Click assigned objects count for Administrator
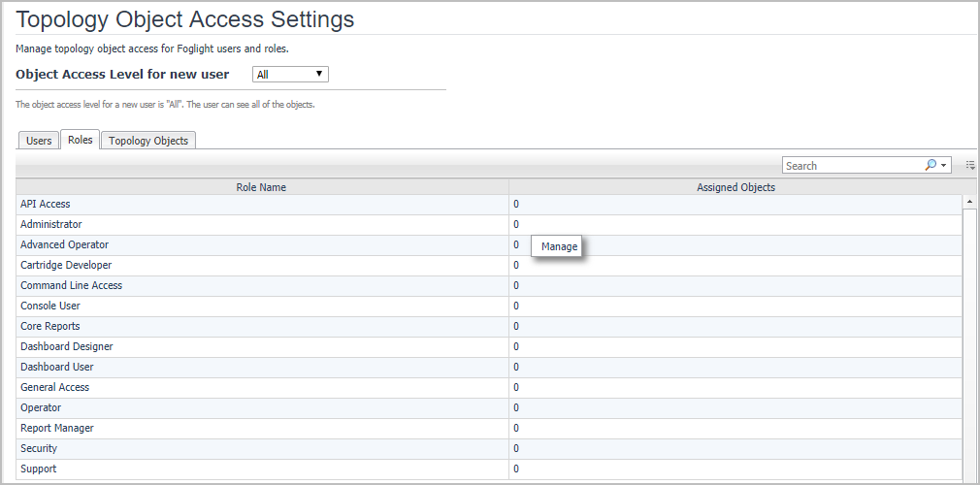The height and width of the screenshot is (485, 980). point(516,225)
